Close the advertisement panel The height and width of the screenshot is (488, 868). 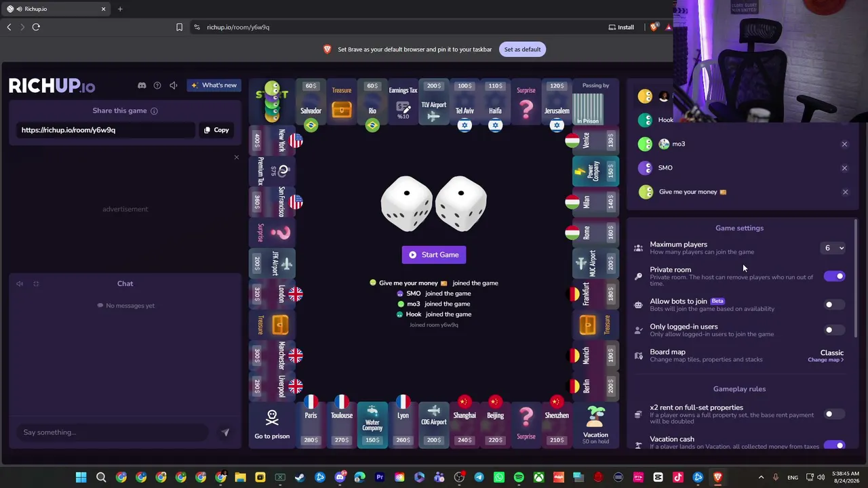point(237,157)
